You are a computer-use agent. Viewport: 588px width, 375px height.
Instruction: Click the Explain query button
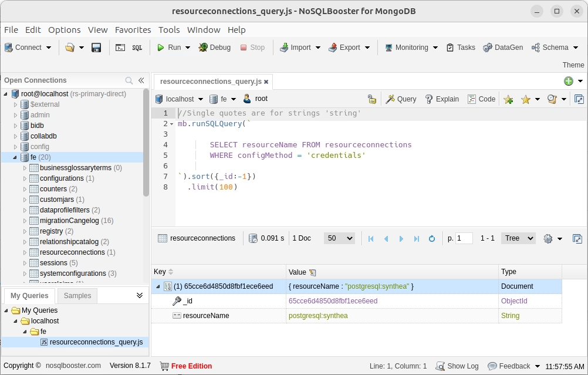[442, 99]
